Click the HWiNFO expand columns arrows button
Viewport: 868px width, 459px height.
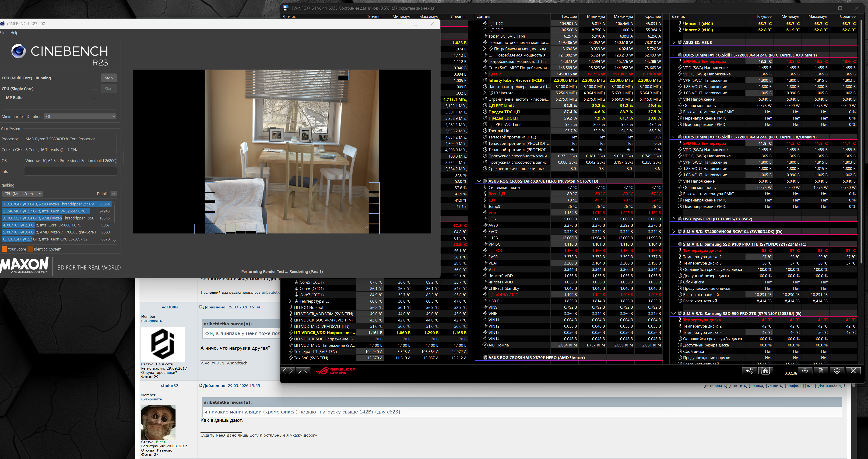click(287, 371)
